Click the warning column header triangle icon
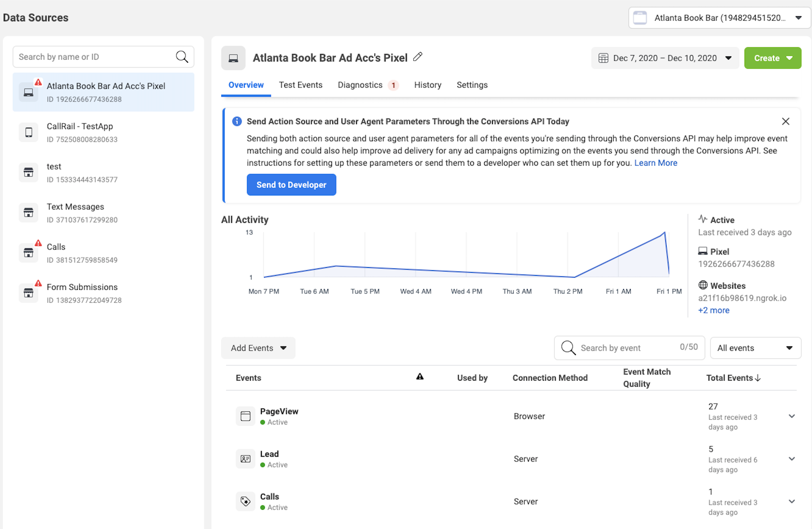 (420, 377)
